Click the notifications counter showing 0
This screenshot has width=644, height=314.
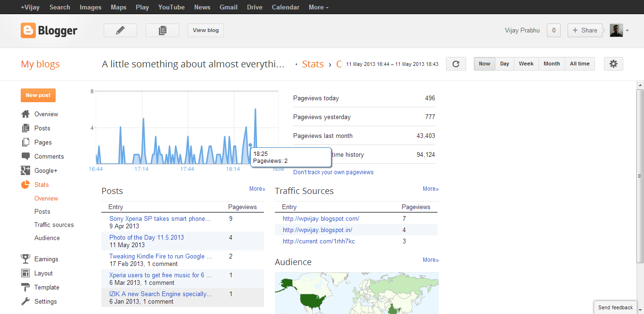point(553,30)
